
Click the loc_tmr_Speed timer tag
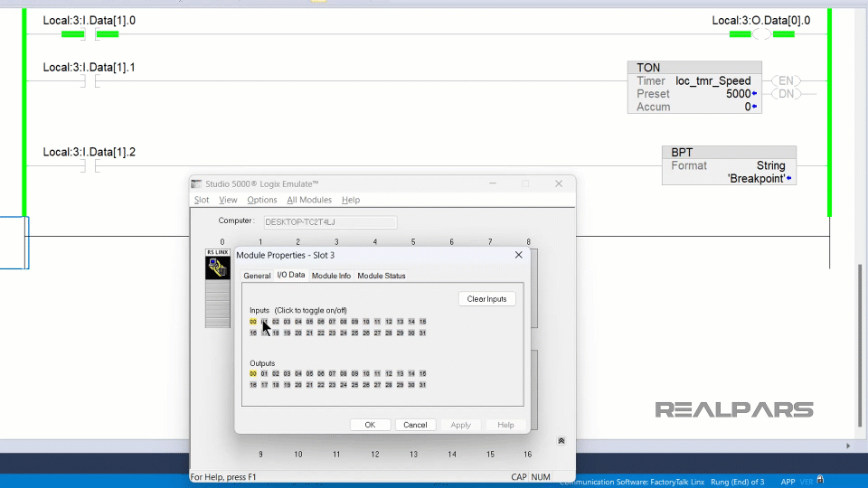coord(713,80)
